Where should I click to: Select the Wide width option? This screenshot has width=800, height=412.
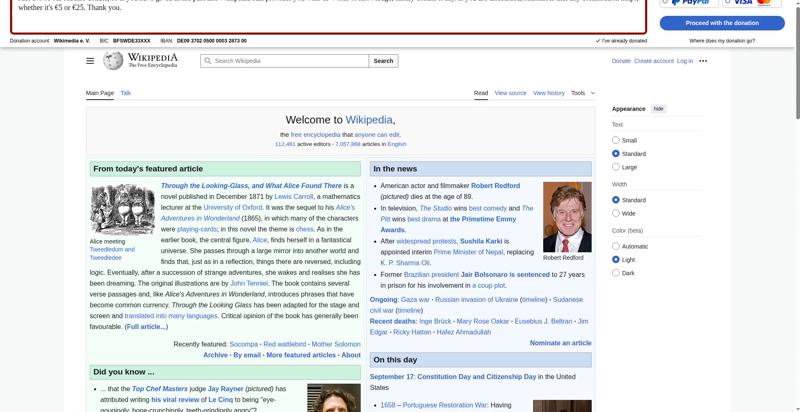[x=616, y=213]
